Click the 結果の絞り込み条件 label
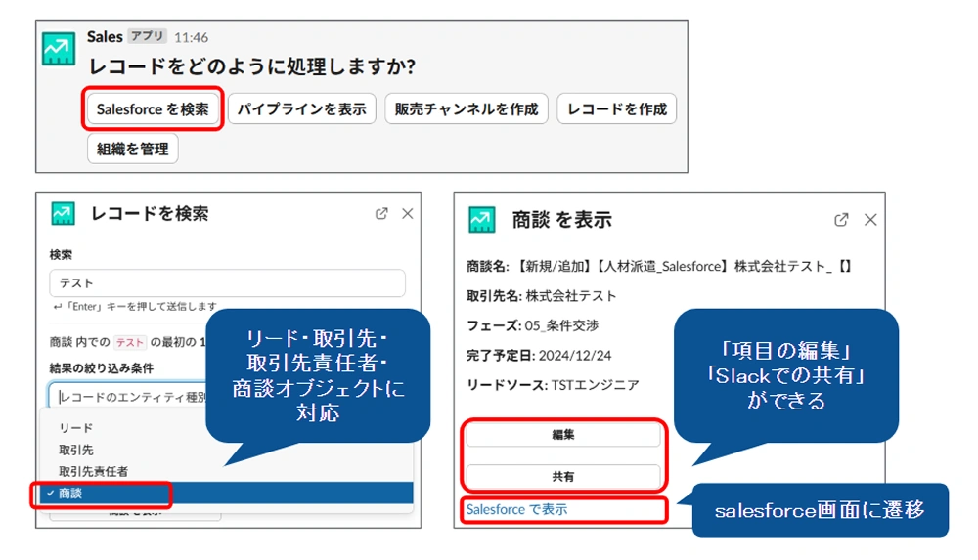 tap(102, 368)
